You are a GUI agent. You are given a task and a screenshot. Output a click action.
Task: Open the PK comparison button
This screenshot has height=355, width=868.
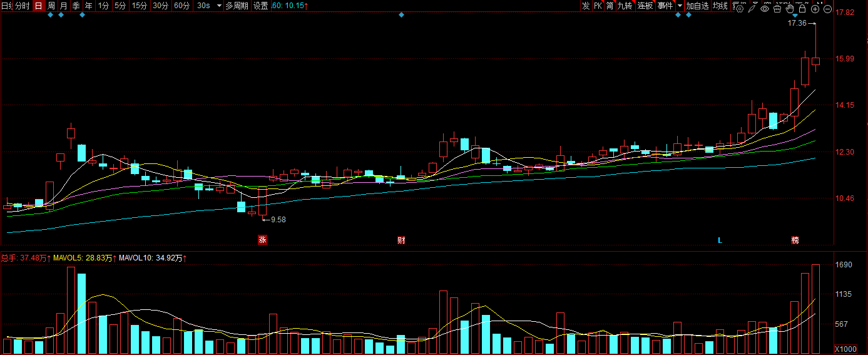coord(598,6)
